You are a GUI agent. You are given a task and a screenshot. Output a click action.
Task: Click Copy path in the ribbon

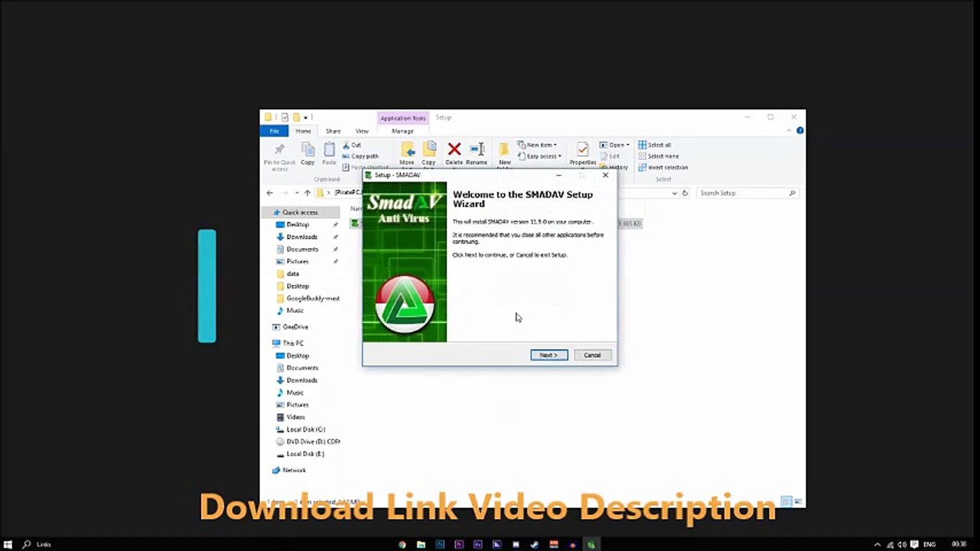pos(360,156)
